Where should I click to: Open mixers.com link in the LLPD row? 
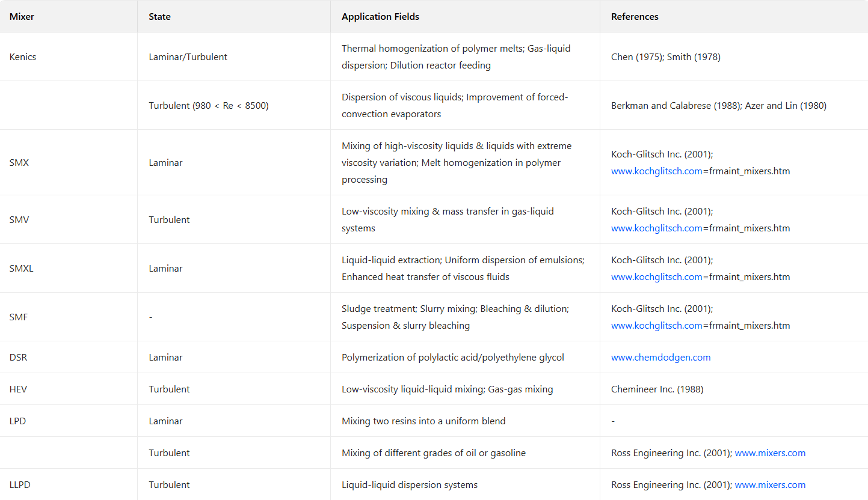770,485
